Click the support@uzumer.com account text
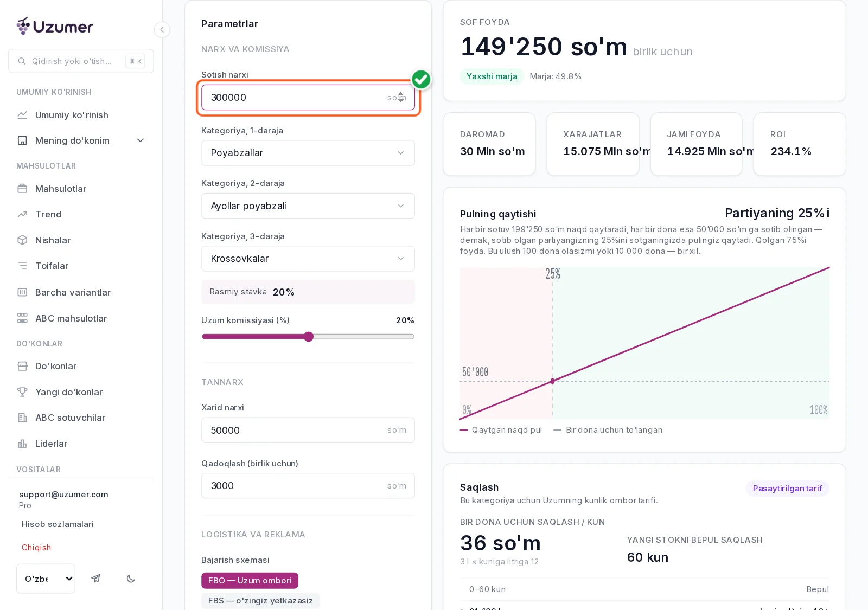The image size is (868, 610). pyautogui.click(x=63, y=495)
